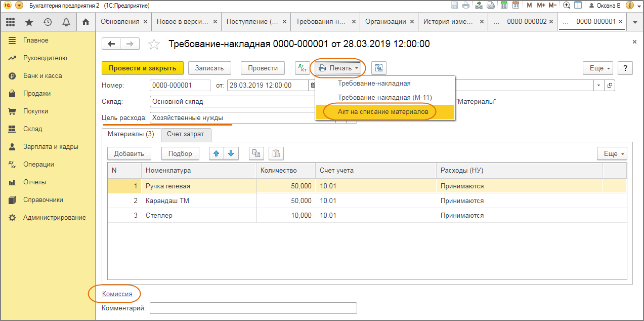The image size is (644, 321).
Task: Move row up with blue arrow
Action: (x=217, y=153)
